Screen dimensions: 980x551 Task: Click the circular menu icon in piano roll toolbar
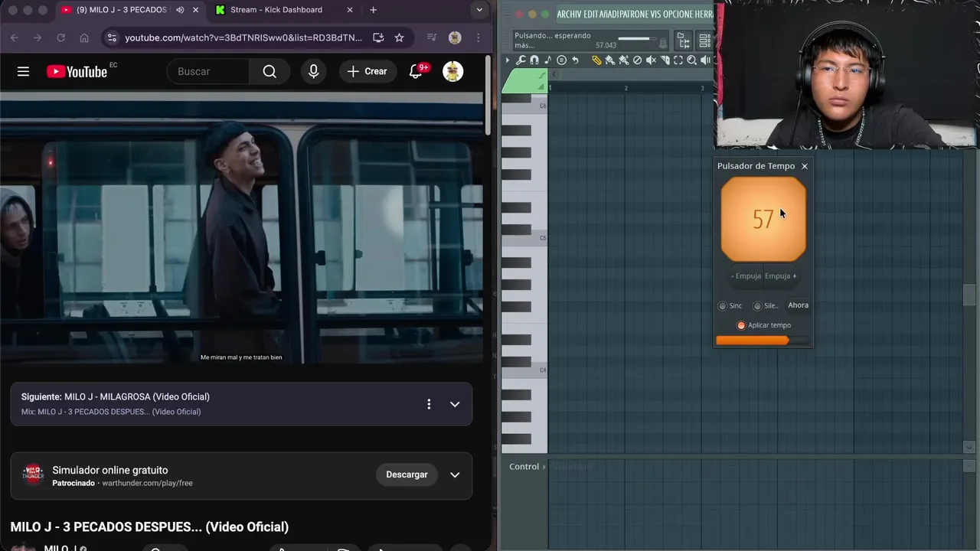[x=561, y=60]
